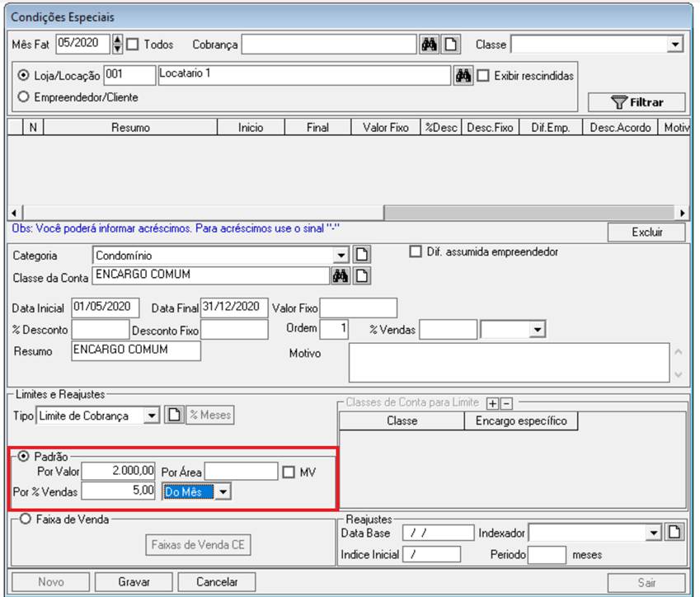
Task: Click the binoculars icon beside Locatario 1
Action: click(x=463, y=76)
